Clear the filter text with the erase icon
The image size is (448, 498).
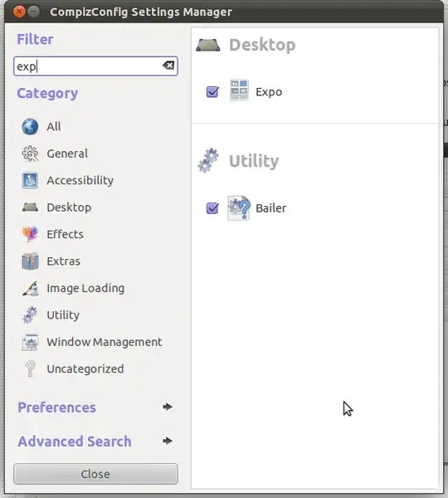[168, 66]
